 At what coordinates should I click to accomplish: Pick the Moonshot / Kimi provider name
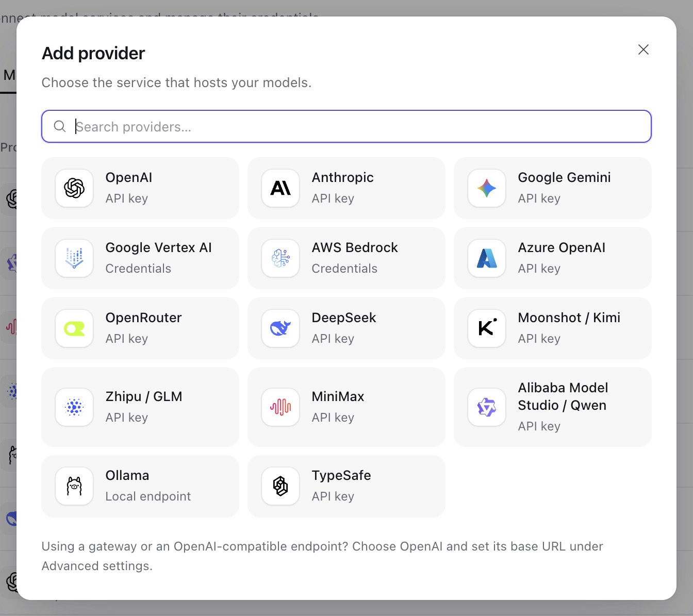coord(569,318)
